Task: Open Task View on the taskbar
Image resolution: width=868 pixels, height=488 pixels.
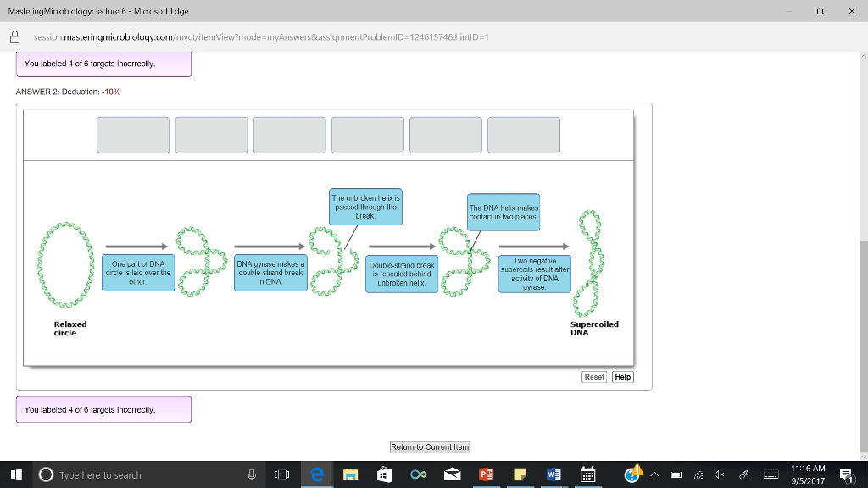Action: pos(282,474)
